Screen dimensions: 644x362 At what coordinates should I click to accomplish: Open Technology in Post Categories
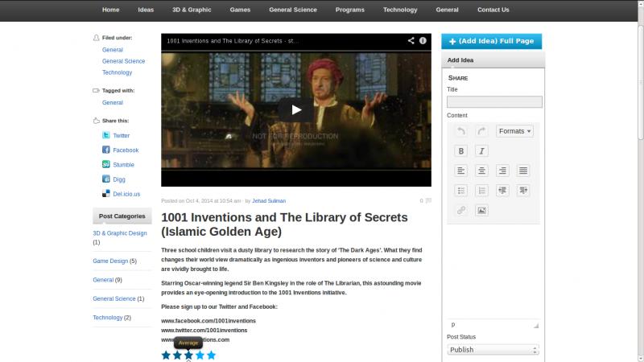[x=108, y=317]
